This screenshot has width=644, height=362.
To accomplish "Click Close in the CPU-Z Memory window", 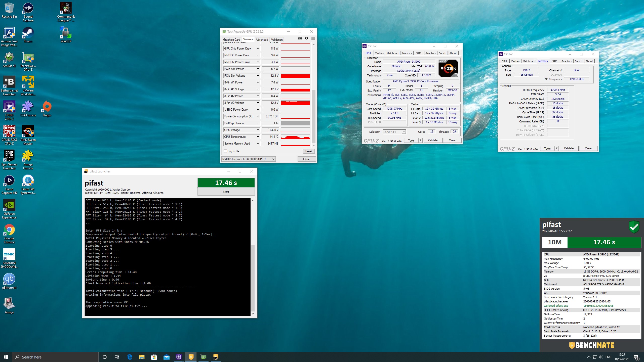I will pyautogui.click(x=588, y=148).
